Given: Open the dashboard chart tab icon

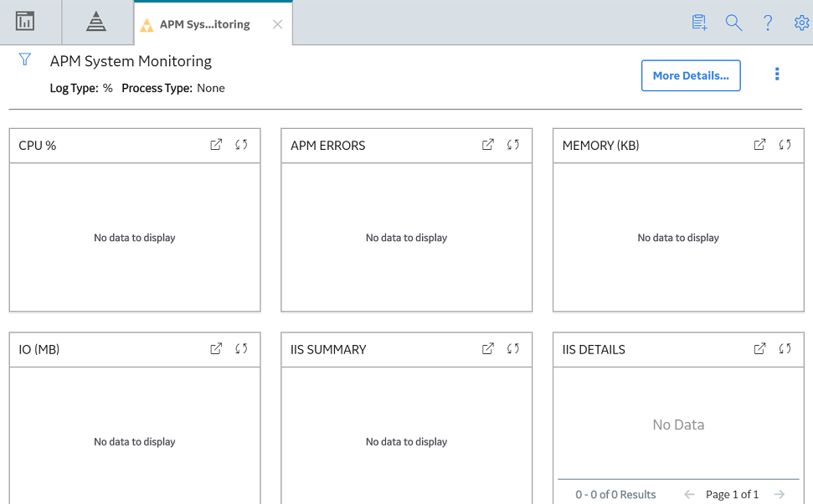Looking at the screenshot, I should point(25,22).
